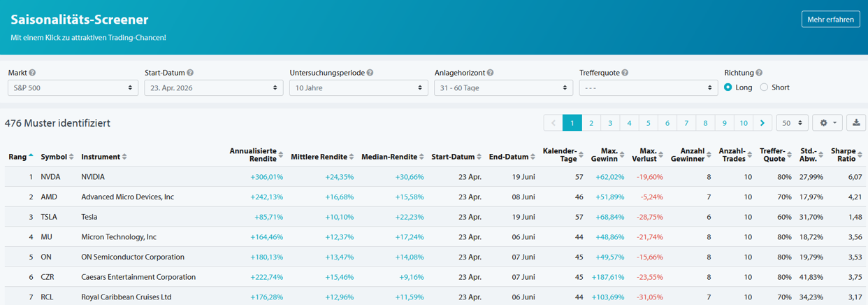Sort by Mittlere Rendite column

tap(322, 157)
